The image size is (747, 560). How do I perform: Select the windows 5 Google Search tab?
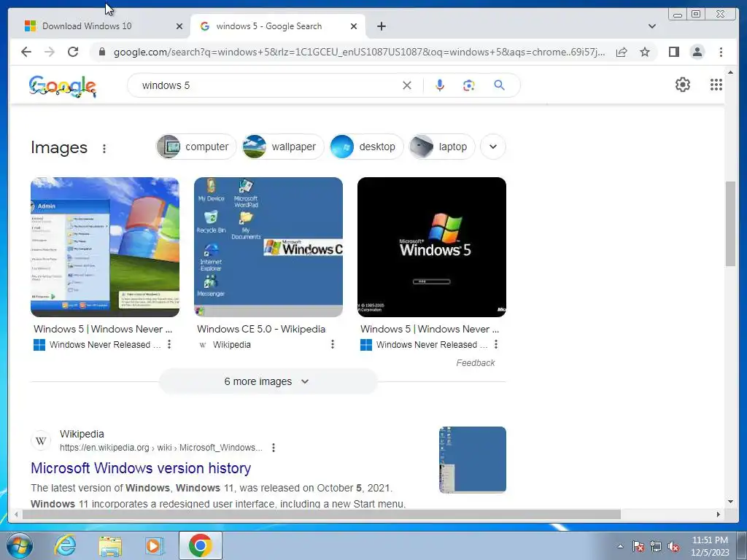278,26
